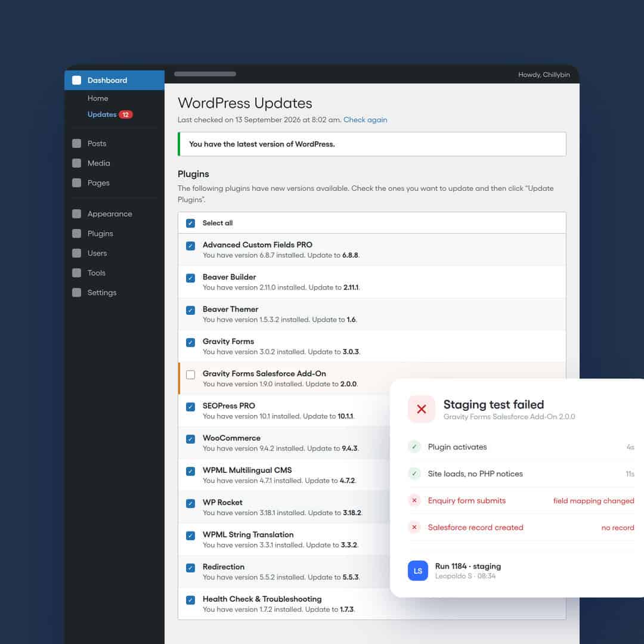
Task: Open the Plugins menu
Action: point(100,233)
